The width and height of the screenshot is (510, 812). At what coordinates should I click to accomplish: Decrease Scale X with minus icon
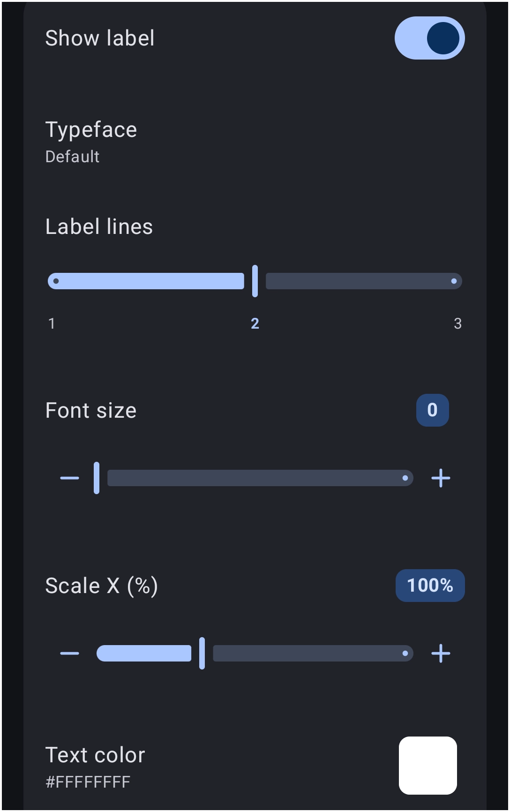pyautogui.click(x=69, y=654)
